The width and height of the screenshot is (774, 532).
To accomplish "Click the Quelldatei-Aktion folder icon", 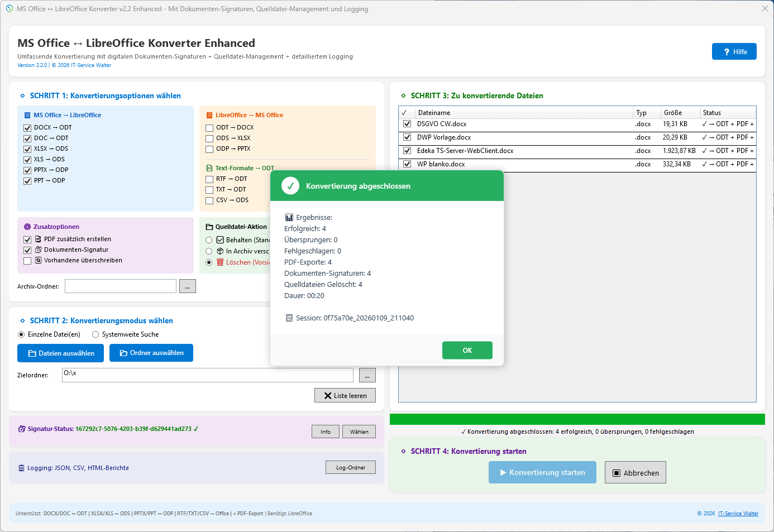I will [x=209, y=227].
